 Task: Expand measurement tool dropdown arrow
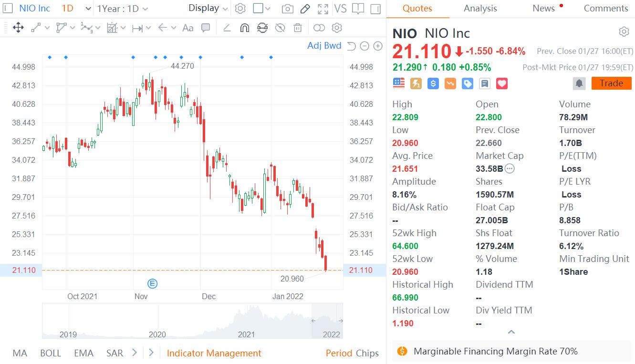tap(123, 28)
